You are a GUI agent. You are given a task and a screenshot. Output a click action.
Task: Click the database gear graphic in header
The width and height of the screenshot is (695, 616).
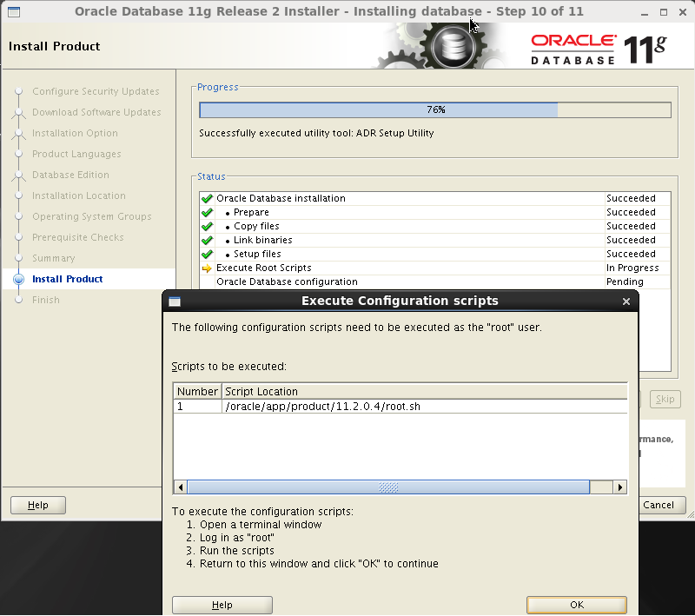pyautogui.click(x=452, y=46)
